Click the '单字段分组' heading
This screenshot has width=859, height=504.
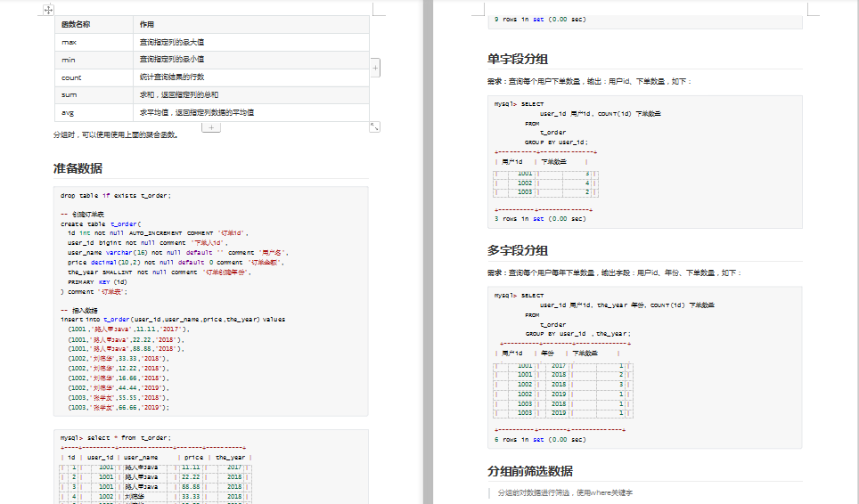pyautogui.click(x=518, y=59)
